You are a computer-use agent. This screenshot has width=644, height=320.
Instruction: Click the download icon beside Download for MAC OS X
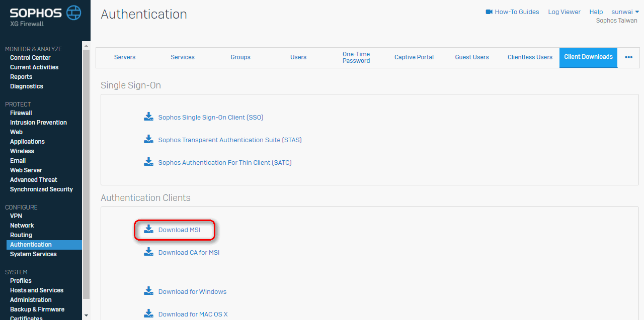click(148, 314)
